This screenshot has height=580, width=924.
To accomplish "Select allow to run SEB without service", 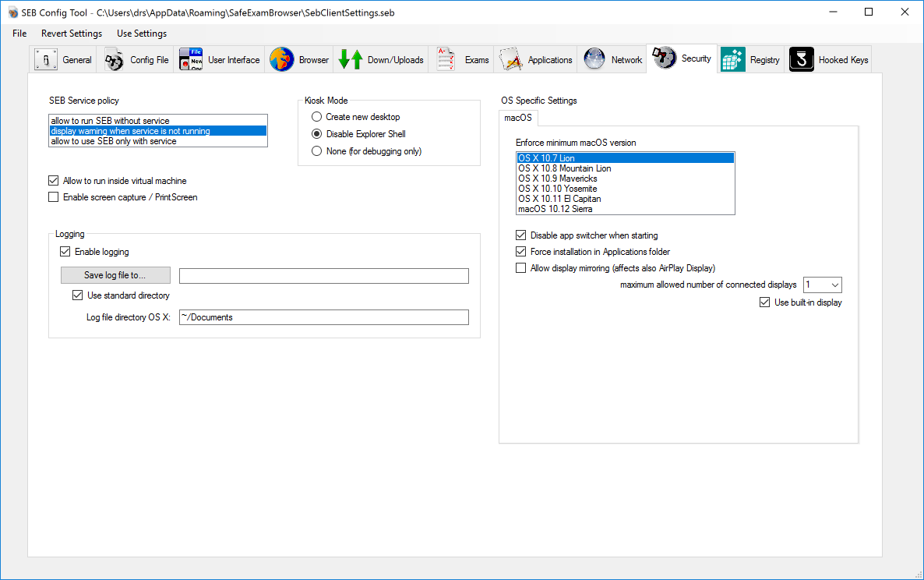I will (x=158, y=121).
